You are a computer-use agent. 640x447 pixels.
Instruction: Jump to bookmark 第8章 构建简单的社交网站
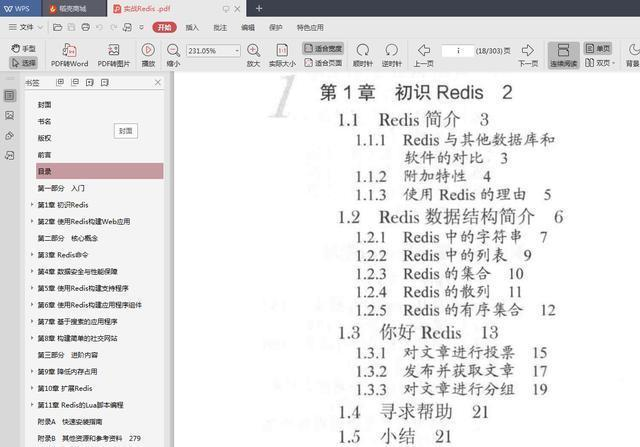tap(78, 338)
